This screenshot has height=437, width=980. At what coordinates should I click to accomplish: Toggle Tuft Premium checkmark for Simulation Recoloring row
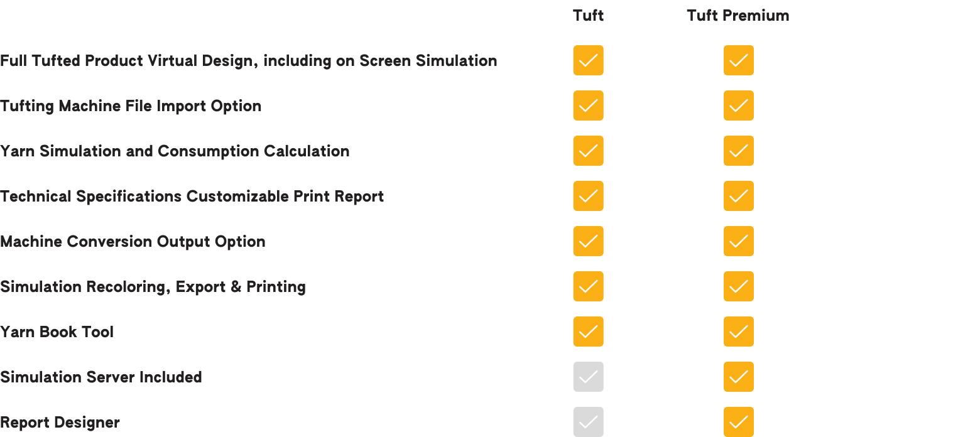(738, 286)
